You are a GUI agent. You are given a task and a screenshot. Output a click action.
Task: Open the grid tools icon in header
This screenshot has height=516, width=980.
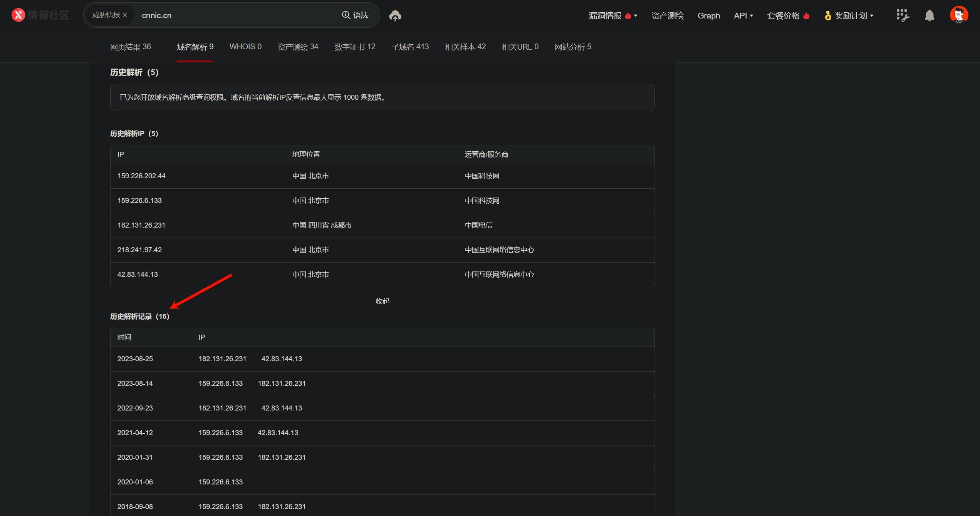pyautogui.click(x=902, y=15)
